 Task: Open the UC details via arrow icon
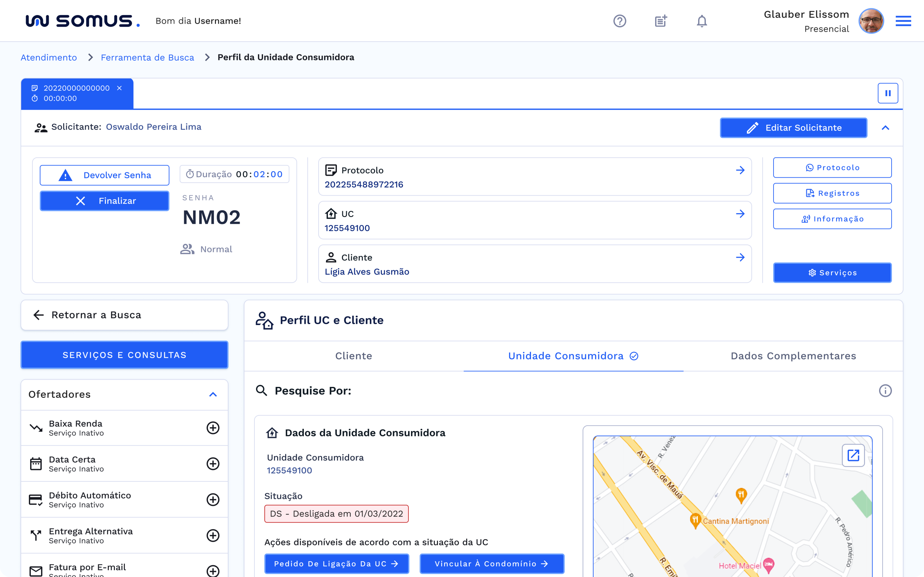pos(741,214)
